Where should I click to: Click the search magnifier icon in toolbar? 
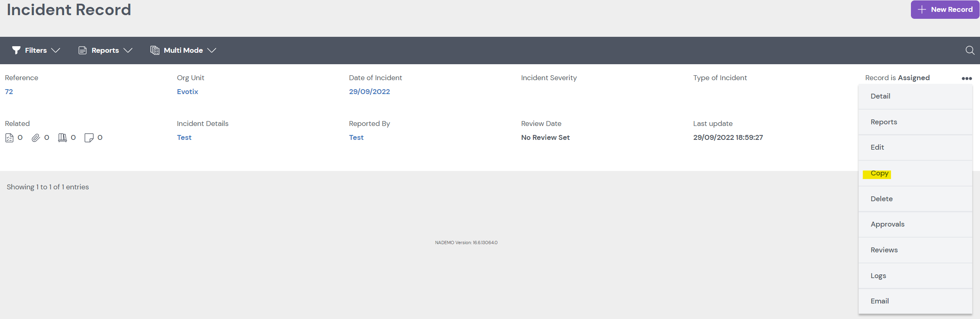pos(969,50)
